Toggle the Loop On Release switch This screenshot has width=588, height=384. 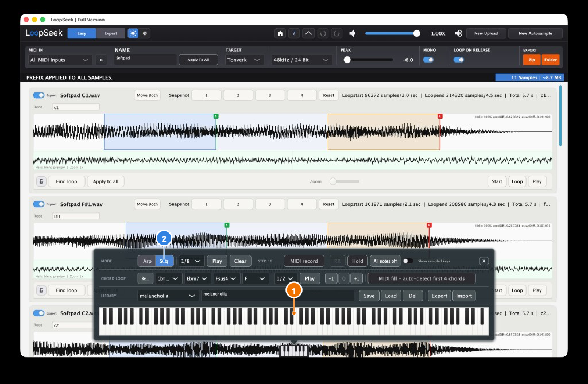[459, 60]
